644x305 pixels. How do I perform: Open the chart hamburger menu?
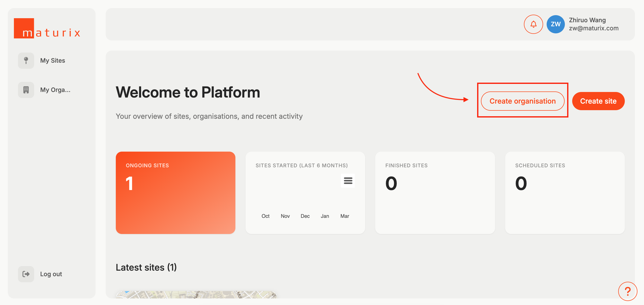click(x=348, y=181)
